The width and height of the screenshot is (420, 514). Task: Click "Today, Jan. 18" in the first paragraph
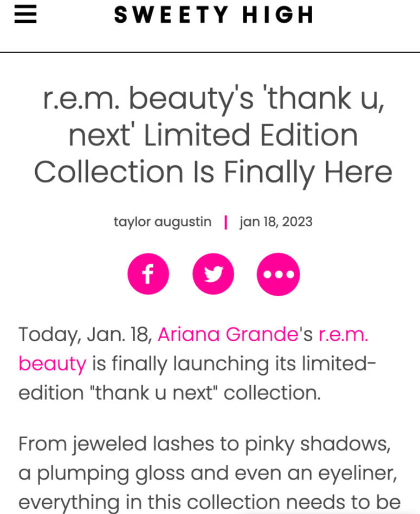[85, 334]
